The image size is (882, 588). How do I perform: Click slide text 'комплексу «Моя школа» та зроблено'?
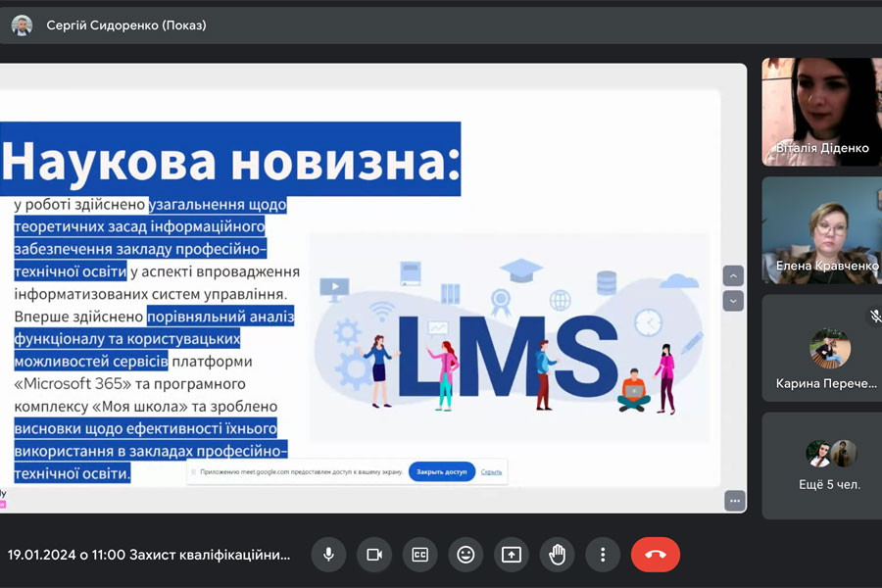(146, 407)
